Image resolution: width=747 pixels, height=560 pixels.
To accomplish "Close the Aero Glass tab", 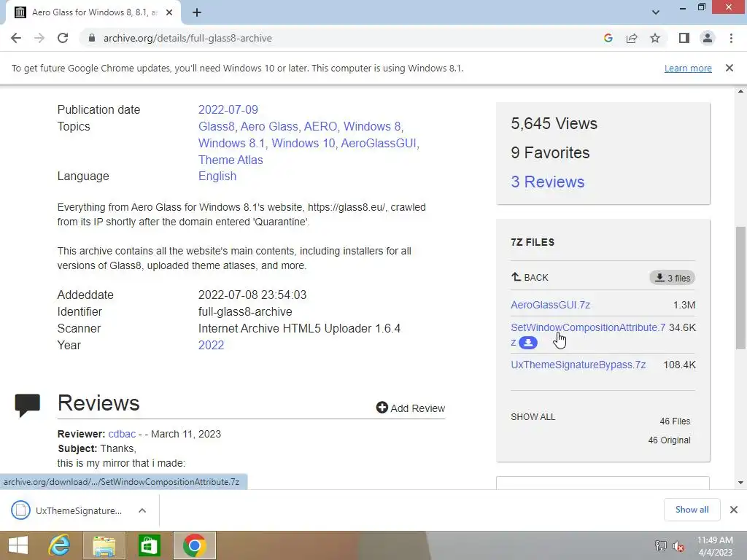I will [169, 13].
